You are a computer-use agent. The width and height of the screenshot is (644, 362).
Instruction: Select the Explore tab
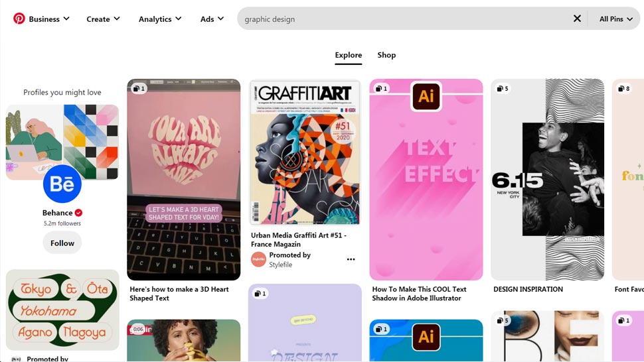pos(349,55)
